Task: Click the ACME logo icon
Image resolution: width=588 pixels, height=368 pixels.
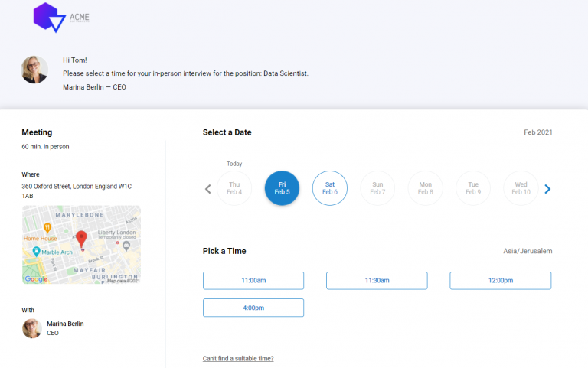Action: point(50,17)
